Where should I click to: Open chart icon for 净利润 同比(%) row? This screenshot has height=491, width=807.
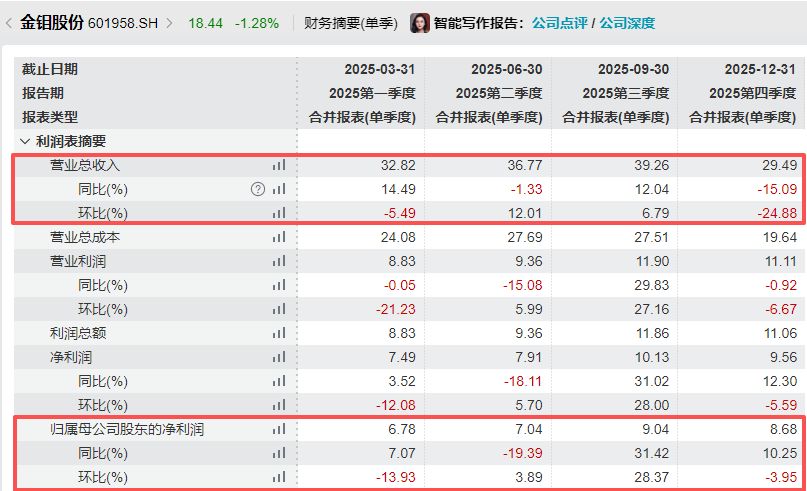pyautogui.click(x=279, y=381)
